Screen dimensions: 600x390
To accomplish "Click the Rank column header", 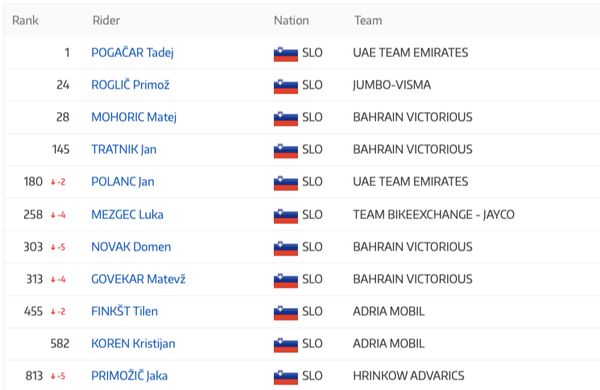I will 25,20.
